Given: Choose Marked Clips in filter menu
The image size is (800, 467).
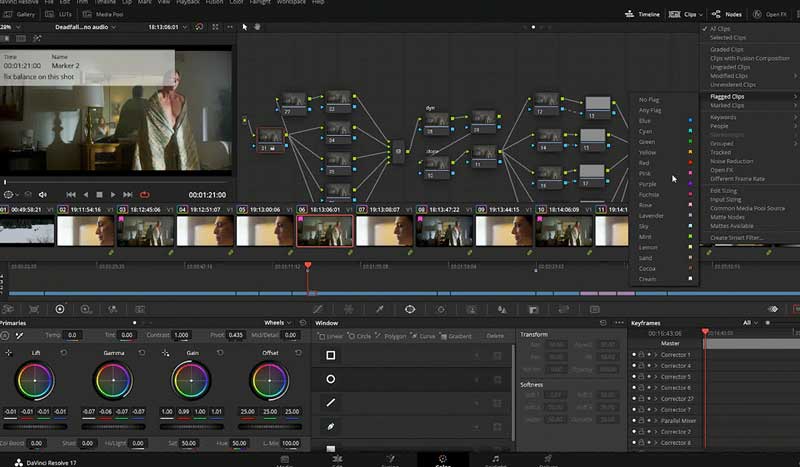Looking at the screenshot, I should [x=727, y=105].
